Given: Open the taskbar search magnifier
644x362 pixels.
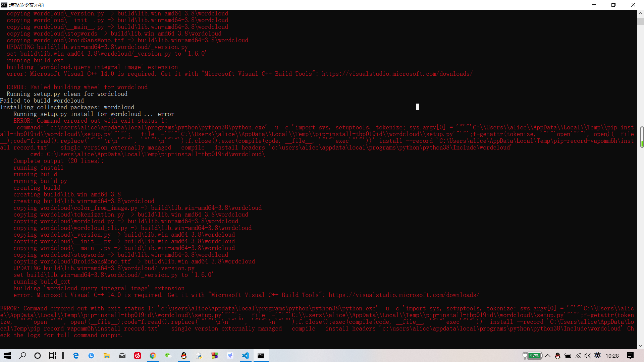Looking at the screenshot, I should point(22,356).
